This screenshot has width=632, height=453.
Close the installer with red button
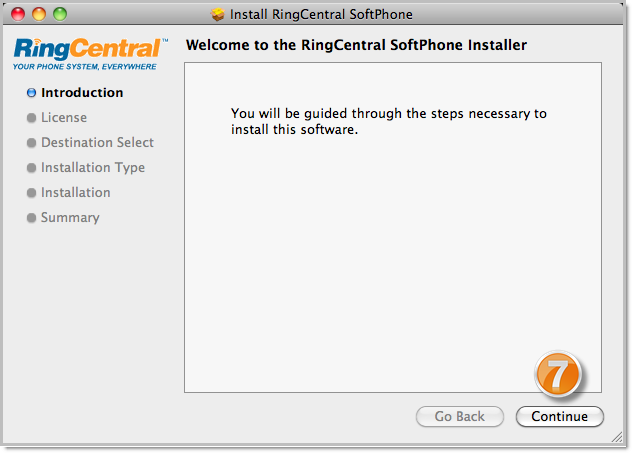18,14
